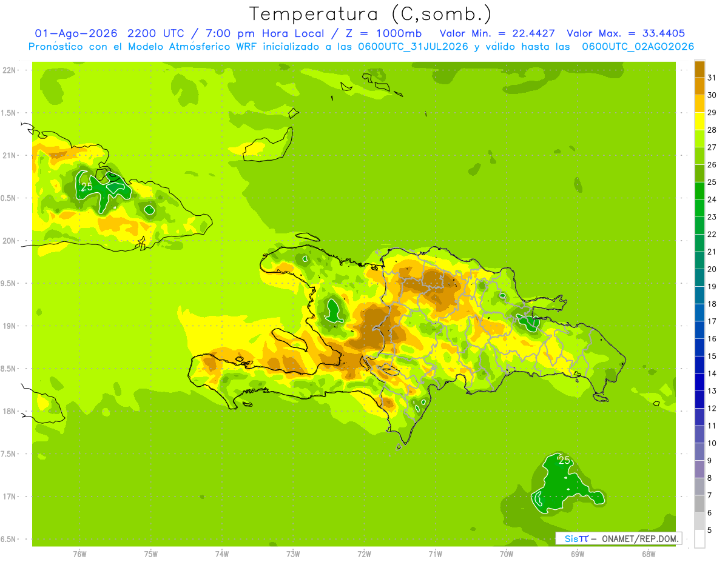Click the "10" colorbar scale label
Screen dimensions: 728x562
pos(712,443)
